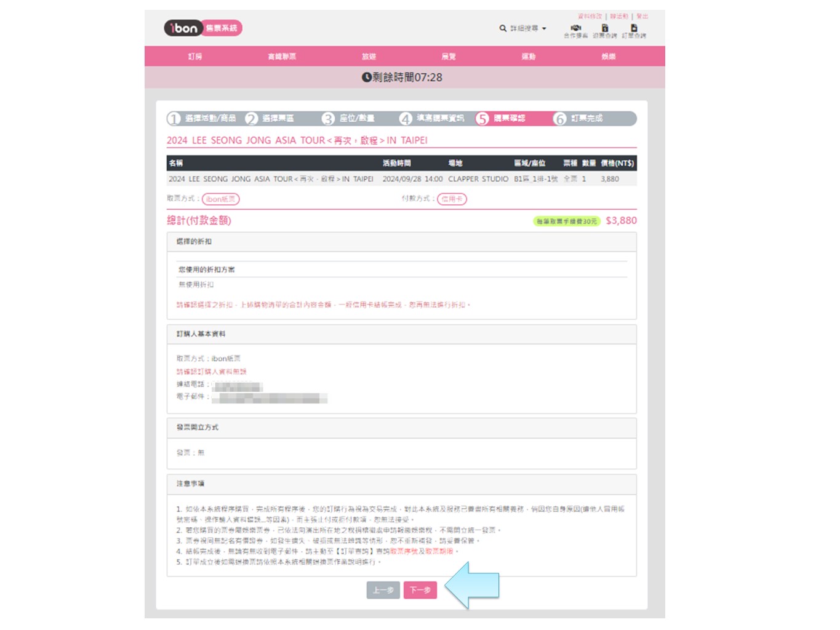
Task: Click the green 30元 handling fee badge
Action: click(x=566, y=221)
